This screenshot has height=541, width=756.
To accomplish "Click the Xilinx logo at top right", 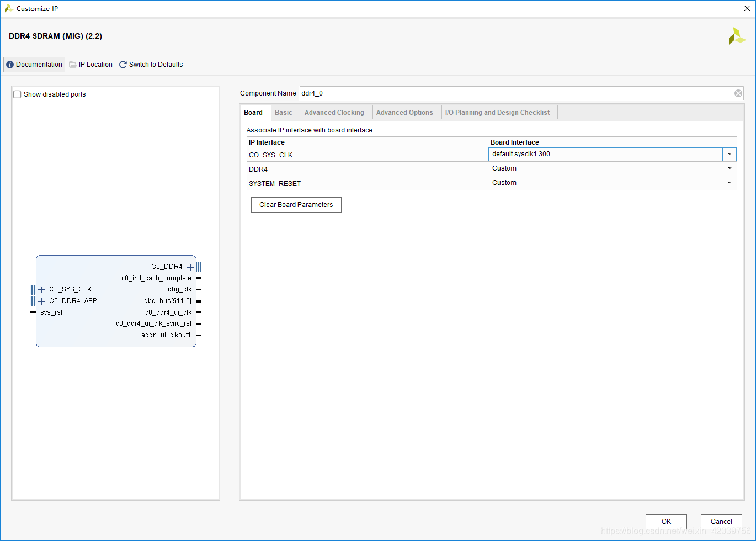I will [x=737, y=36].
